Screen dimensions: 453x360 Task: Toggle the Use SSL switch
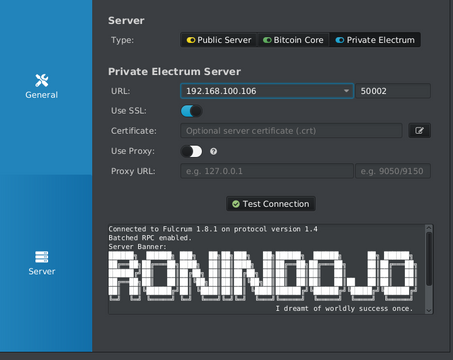[192, 111]
